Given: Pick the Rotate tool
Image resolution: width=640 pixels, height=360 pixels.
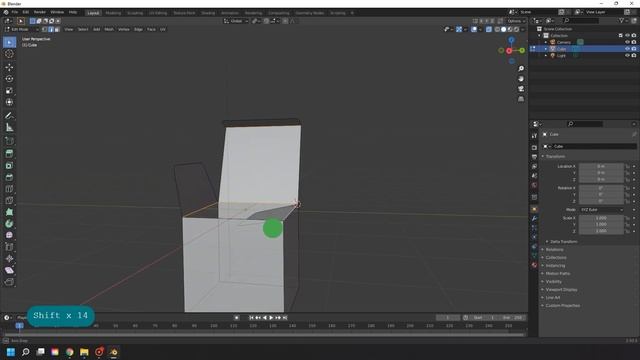Looking at the screenshot, I should [x=9, y=79].
